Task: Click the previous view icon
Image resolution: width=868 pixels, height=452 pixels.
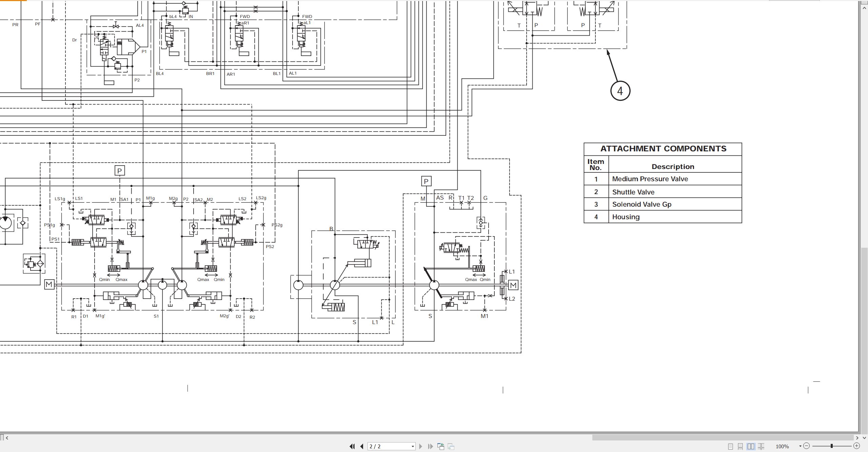Action: [441, 446]
